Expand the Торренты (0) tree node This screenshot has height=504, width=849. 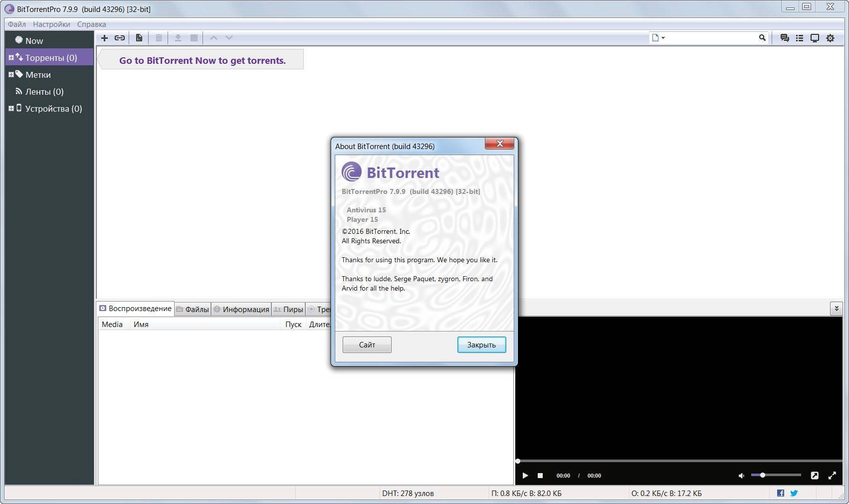pyautogui.click(x=11, y=58)
